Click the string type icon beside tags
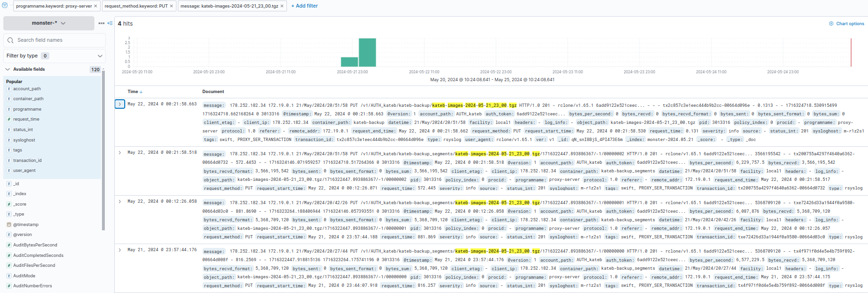868x293 pixels. click(x=9, y=150)
